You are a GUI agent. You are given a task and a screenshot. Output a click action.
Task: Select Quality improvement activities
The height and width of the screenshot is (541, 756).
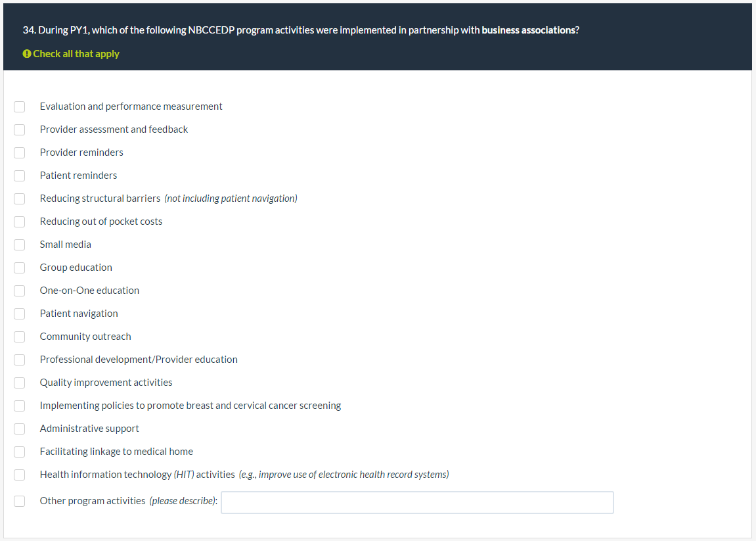[x=20, y=383]
